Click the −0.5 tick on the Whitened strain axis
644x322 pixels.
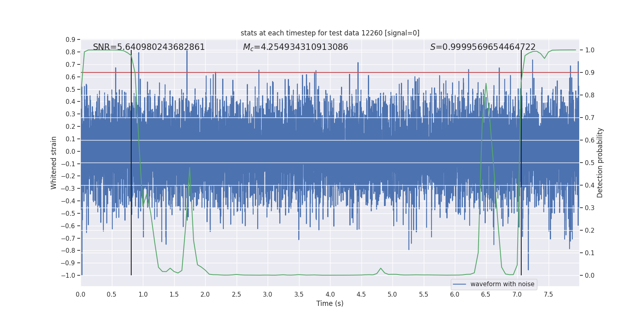(x=68, y=213)
